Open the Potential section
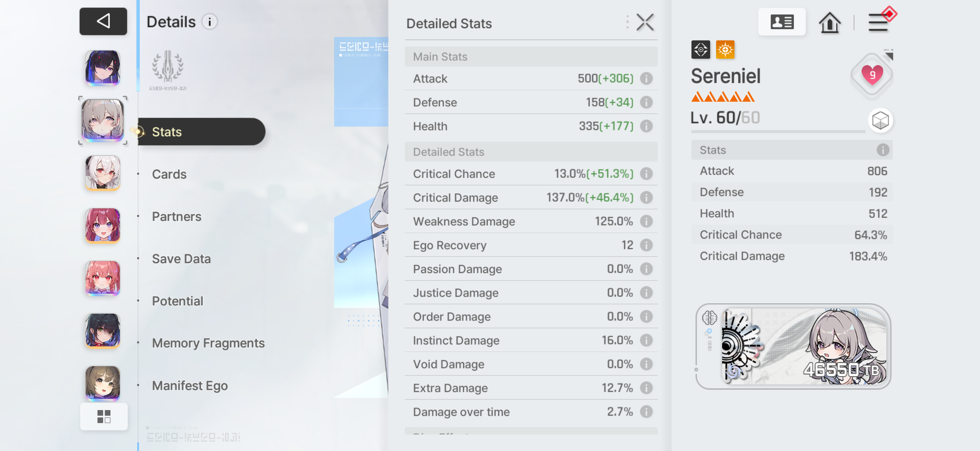Screen dimensions: 980x451 click(x=177, y=301)
